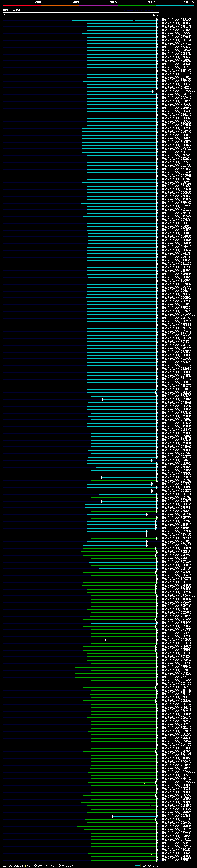
Task: Select the UniRef100_A5AKA5 label
Action: click(176, 61)
